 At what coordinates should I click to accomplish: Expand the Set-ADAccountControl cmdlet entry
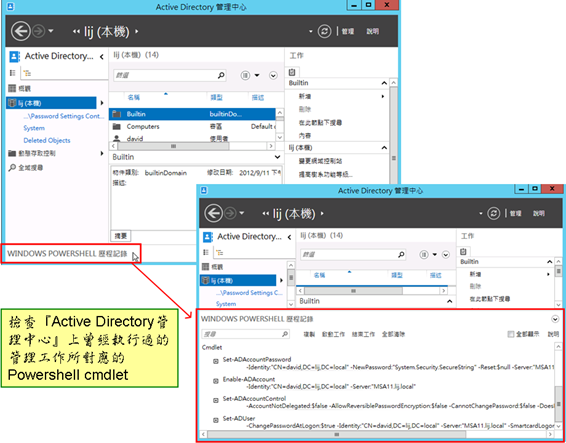[x=216, y=400]
